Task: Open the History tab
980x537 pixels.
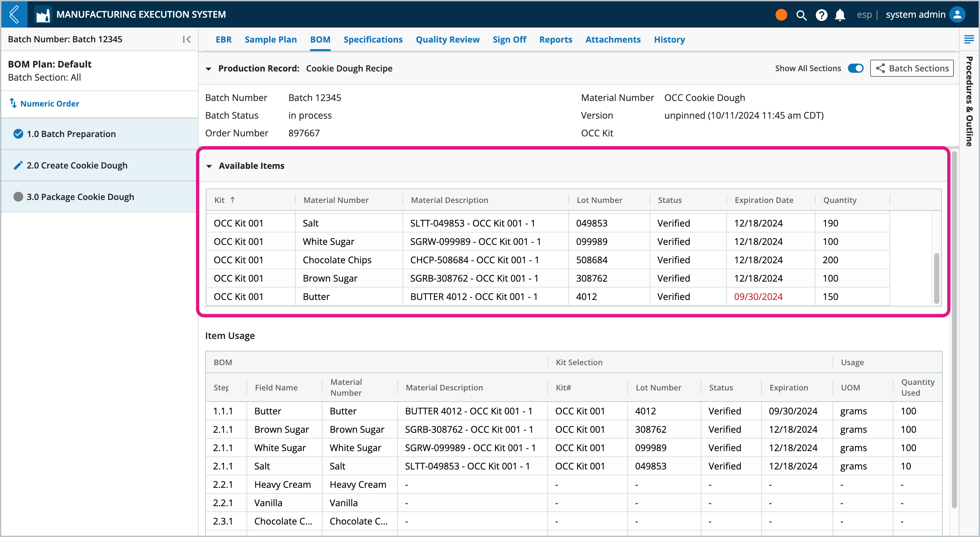Action: click(669, 39)
